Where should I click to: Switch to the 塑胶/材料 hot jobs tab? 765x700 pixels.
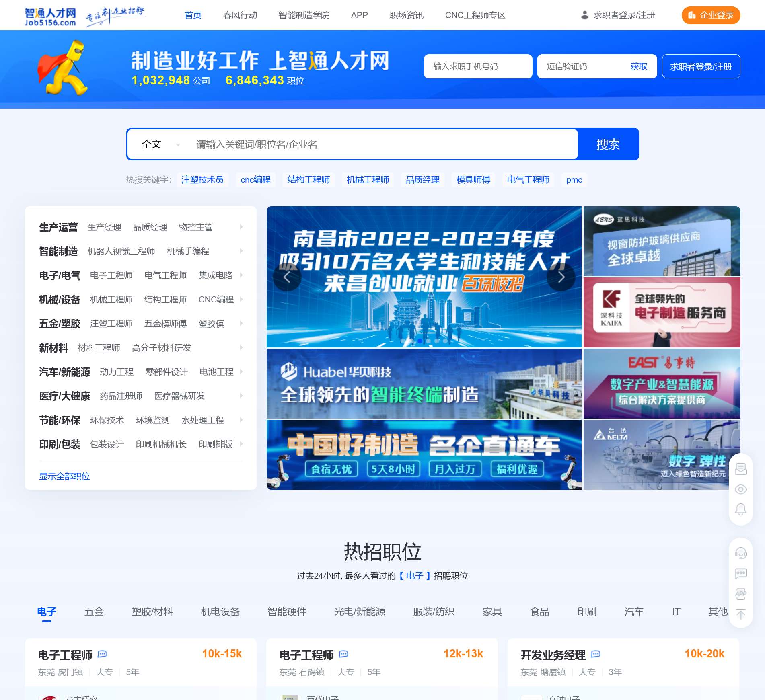pos(152,612)
